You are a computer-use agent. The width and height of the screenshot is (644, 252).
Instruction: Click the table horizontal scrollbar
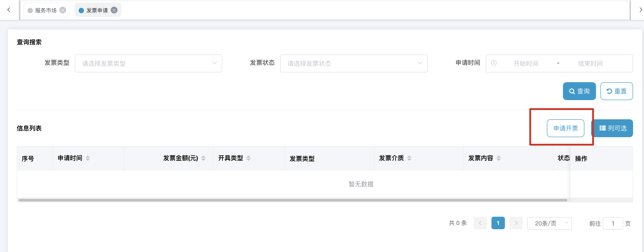[293, 200]
